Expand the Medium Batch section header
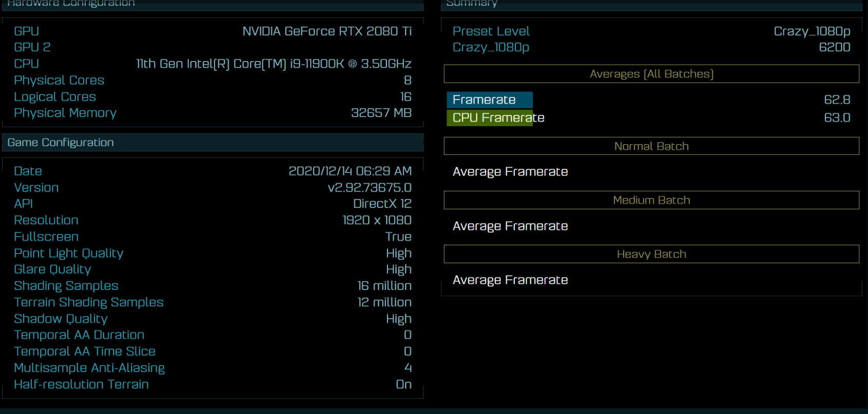 coord(651,200)
